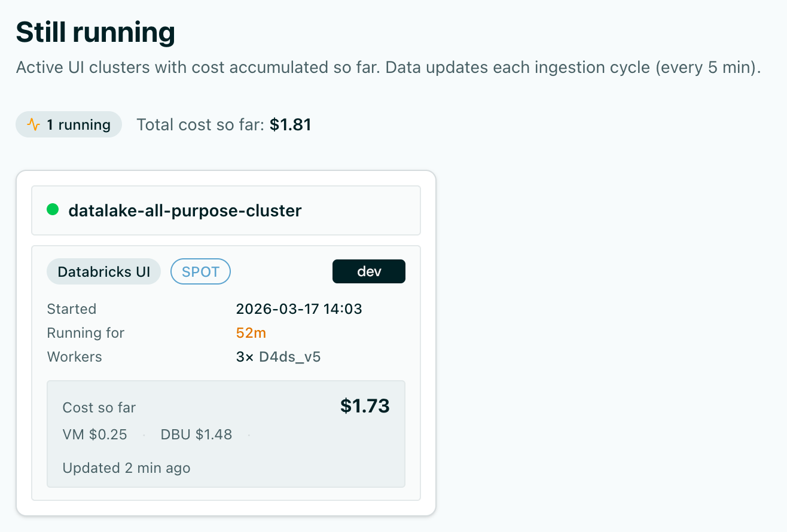Click the pulse icon in the running badge
787x532 pixels.
(x=33, y=125)
